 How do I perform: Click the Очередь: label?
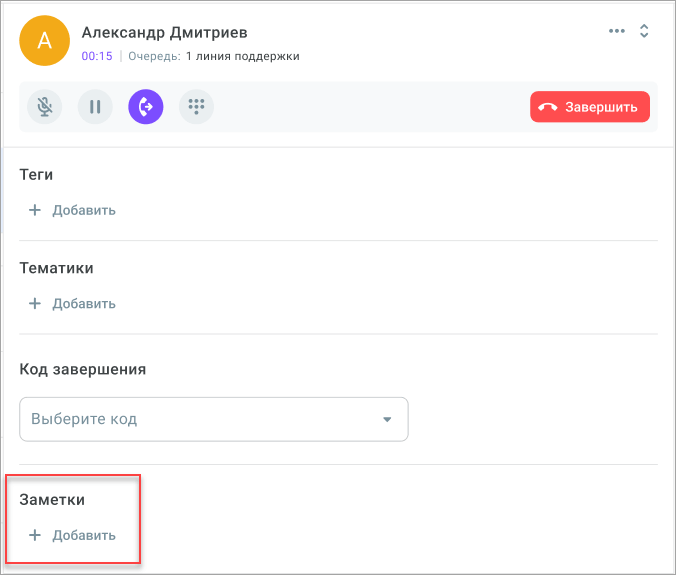pos(154,56)
